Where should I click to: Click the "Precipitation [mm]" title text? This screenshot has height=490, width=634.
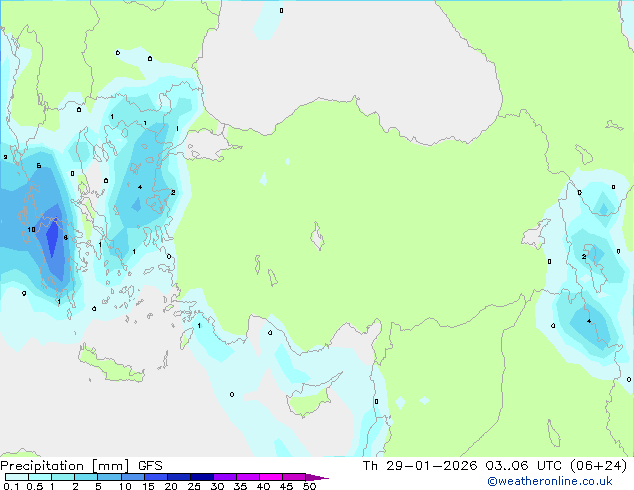(64, 466)
